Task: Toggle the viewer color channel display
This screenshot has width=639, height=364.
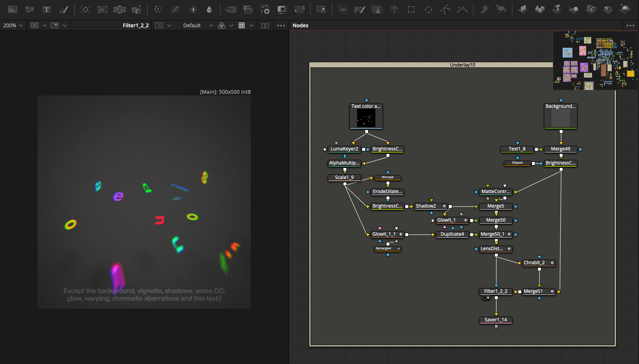Action: [x=222, y=26]
